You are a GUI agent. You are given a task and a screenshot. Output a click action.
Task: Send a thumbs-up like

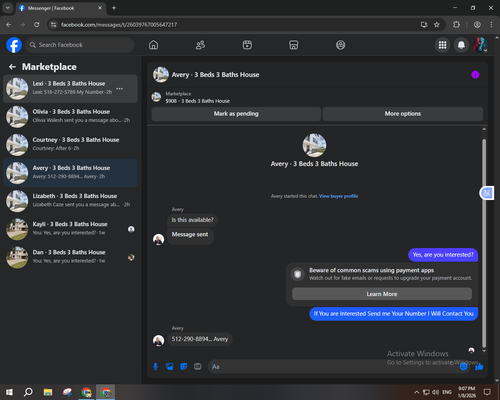pyautogui.click(x=479, y=367)
